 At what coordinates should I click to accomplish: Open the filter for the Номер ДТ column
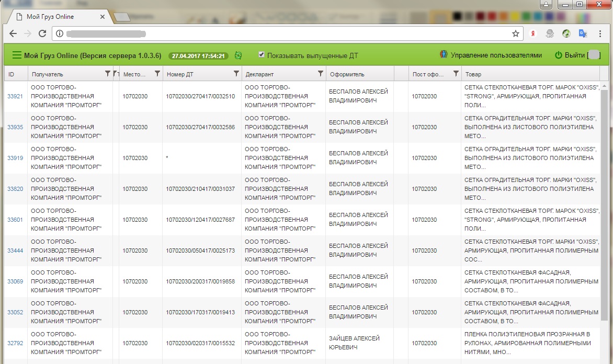point(236,74)
